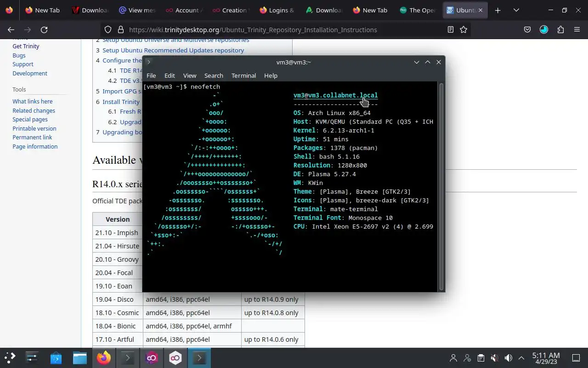Click terminal vertical scrollbar
This screenshot has width=588, height=368.
441,186
